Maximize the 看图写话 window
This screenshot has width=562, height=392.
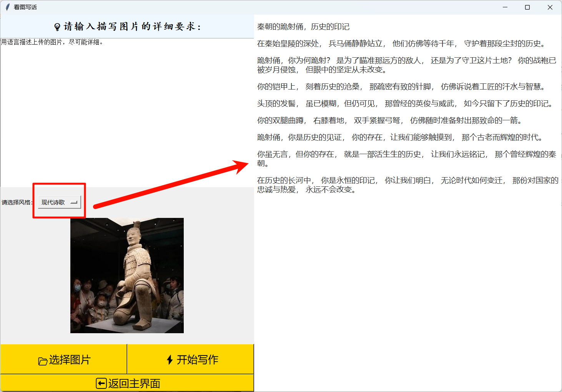[x=527, y=7]
